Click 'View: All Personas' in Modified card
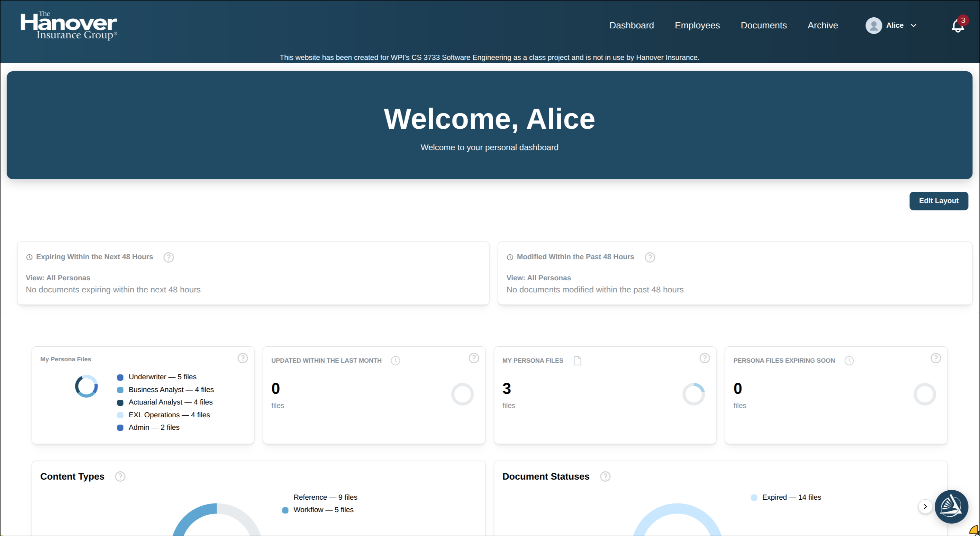 538,278
